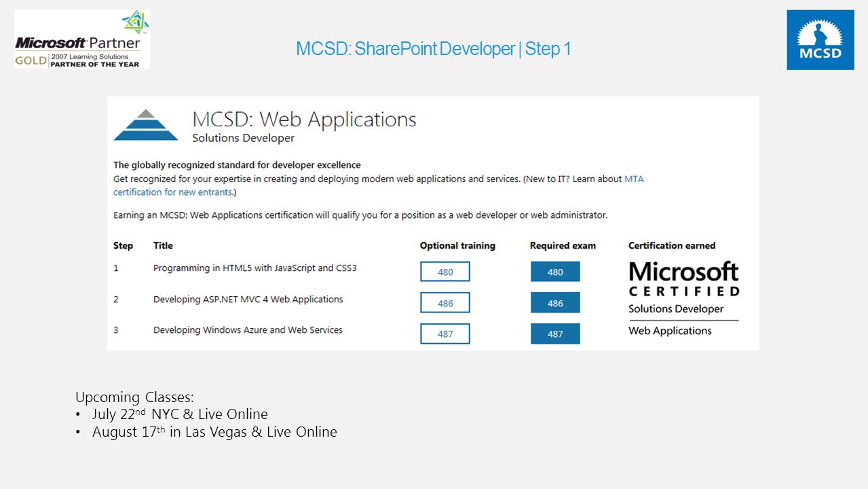Click optional training 486 button
The width and height of the screenshot is (868, 489).
point(445,303)
